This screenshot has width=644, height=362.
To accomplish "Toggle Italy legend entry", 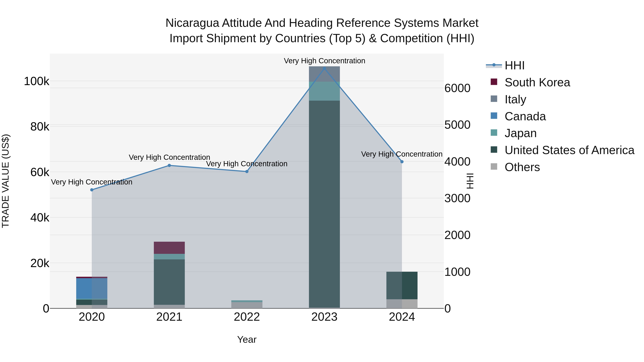I will (x=508, y=99).
